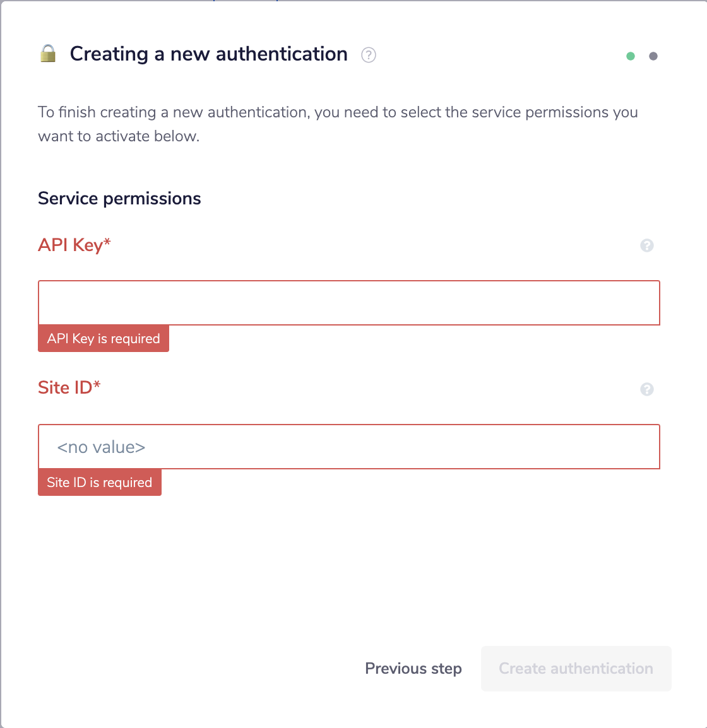707x728 pixels.
Task: Click the 'API Key is required' error badge
Action: (x=104, y=339)
